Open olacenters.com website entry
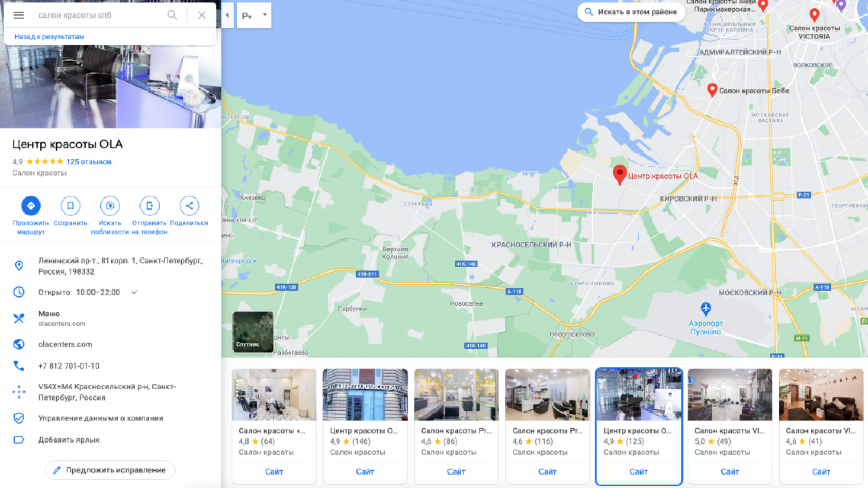Viewport: 868px width, 488px height. 65,344
